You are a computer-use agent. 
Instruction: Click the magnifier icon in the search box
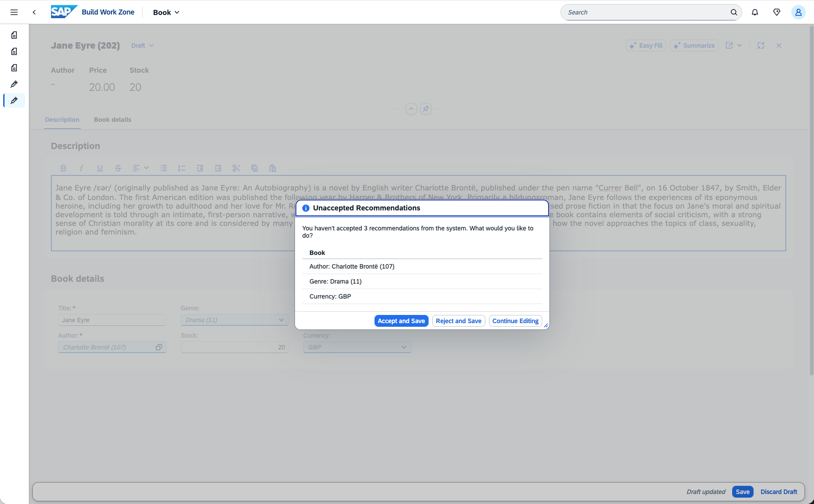point(734,12)
